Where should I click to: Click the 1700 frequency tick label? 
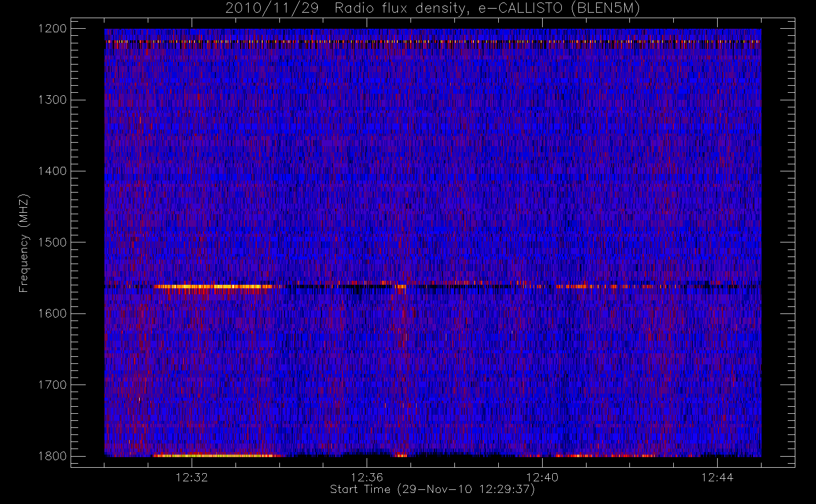coord(52,385)
